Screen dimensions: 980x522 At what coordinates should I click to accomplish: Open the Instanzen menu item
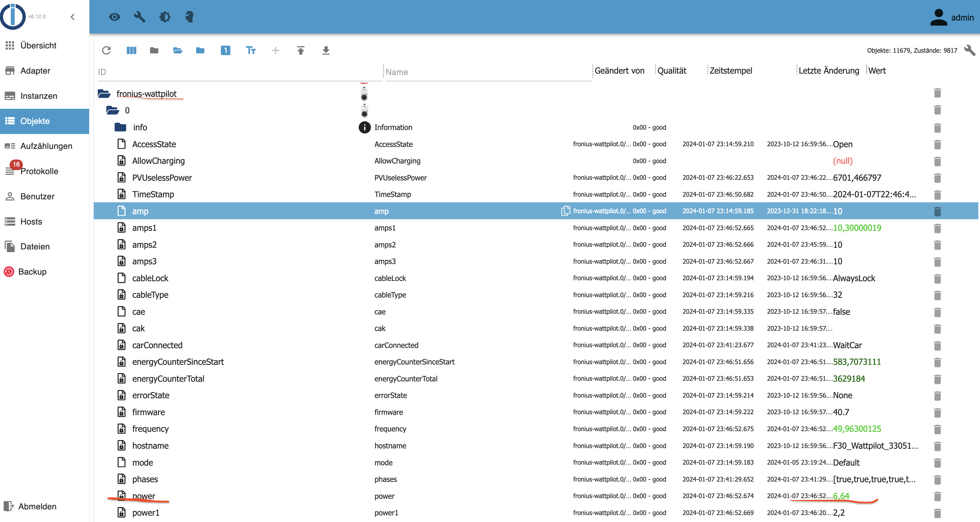38,96
